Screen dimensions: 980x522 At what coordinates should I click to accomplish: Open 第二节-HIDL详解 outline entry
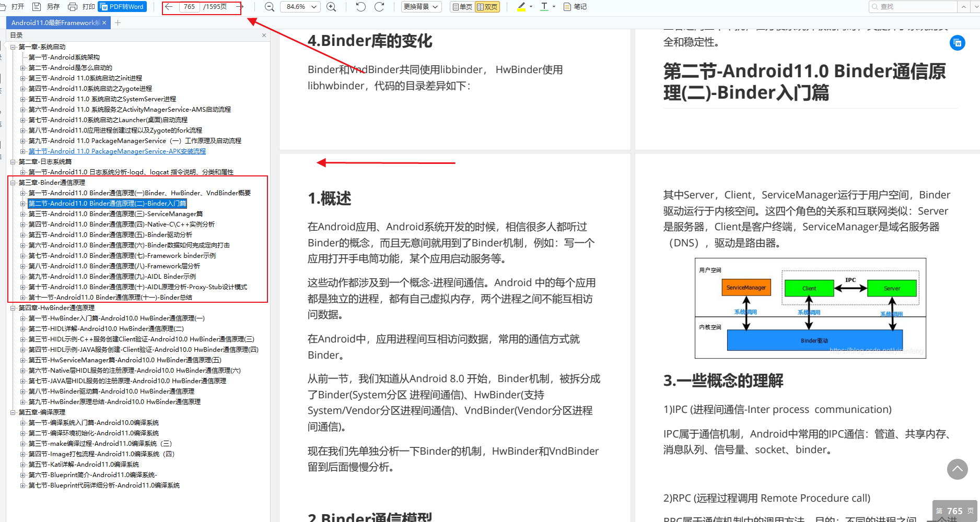pos(107,329)
